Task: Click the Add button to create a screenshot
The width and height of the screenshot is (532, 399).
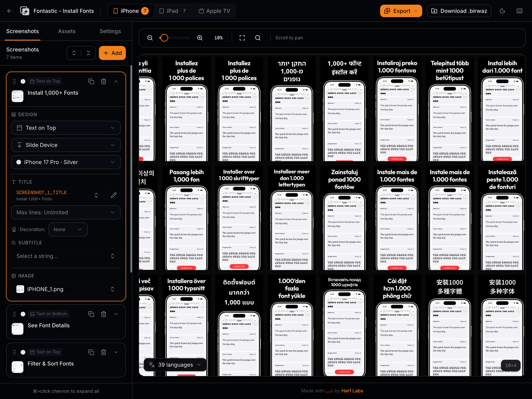Action: 112,53
